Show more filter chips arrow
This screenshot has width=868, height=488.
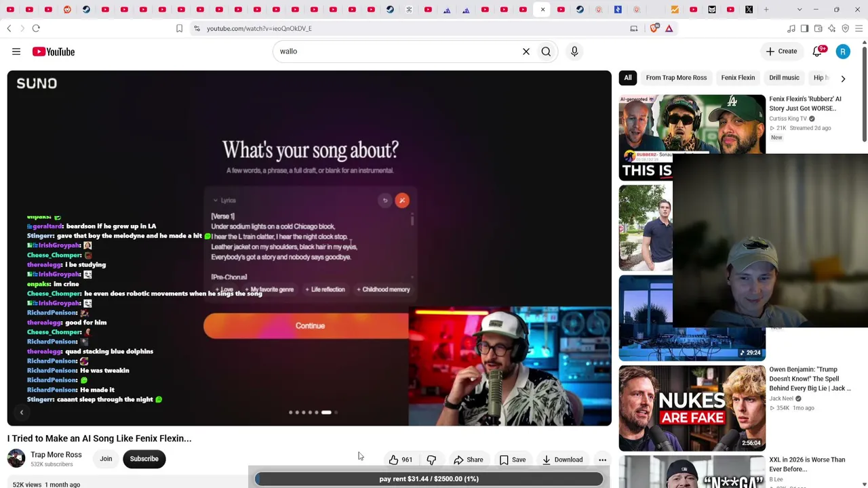point(843,79)
